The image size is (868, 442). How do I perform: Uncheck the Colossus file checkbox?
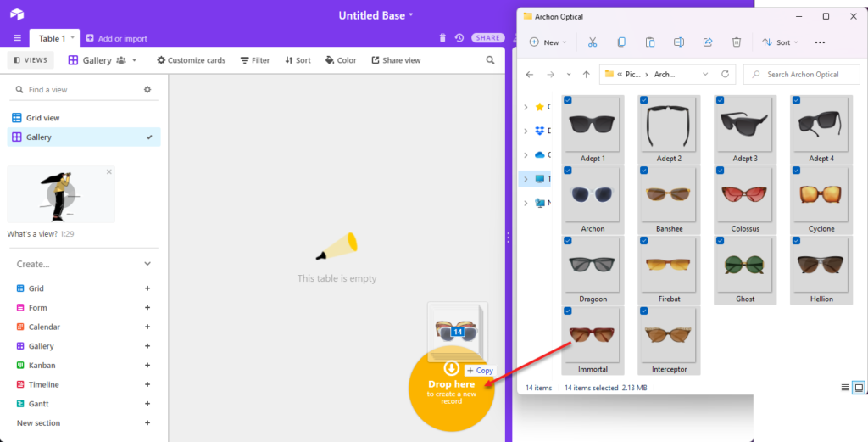click(x=721, y=171)
